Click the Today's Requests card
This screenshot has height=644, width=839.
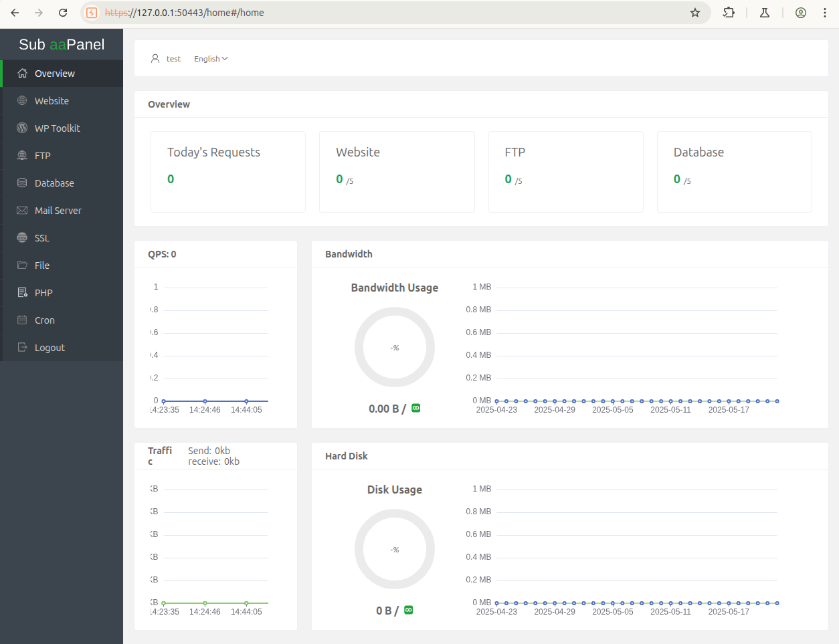click(x=228, y=172)
